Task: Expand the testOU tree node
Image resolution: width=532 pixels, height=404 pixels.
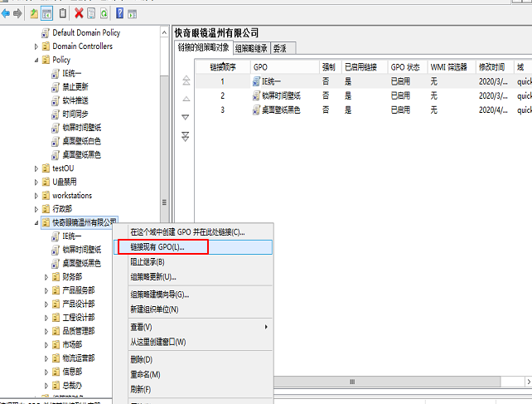Action: pos(36,168)
